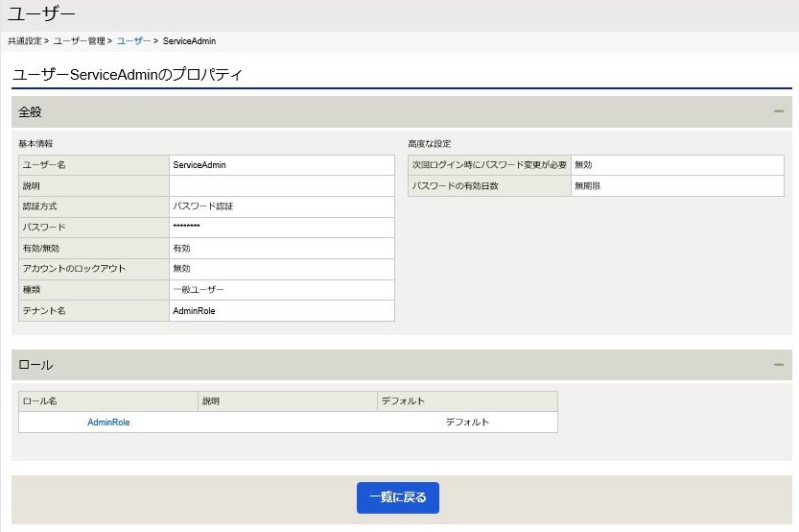
Task: Click the 説明 column header in roles table
Action: (x=287, y=401)
